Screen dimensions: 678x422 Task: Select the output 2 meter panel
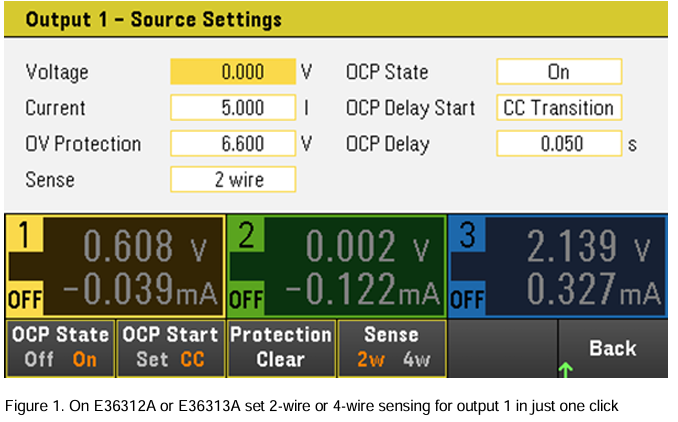click(x=337, y=266)
